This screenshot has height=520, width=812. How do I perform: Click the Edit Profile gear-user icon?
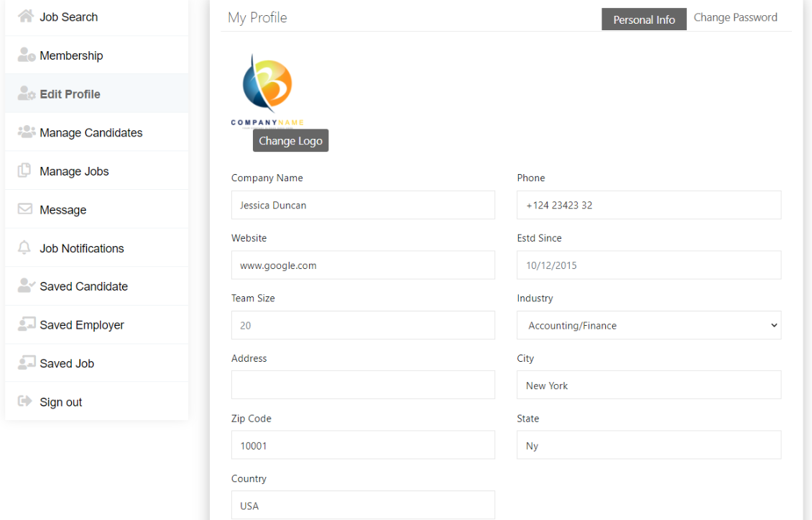[26, 93]
